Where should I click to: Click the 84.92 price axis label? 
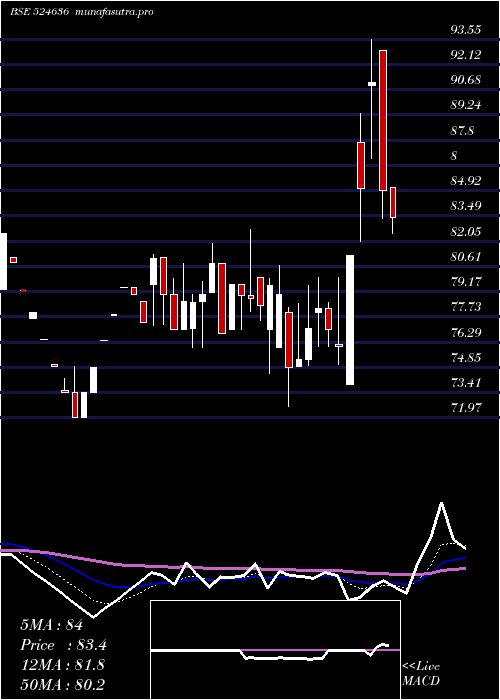(466, 181)
